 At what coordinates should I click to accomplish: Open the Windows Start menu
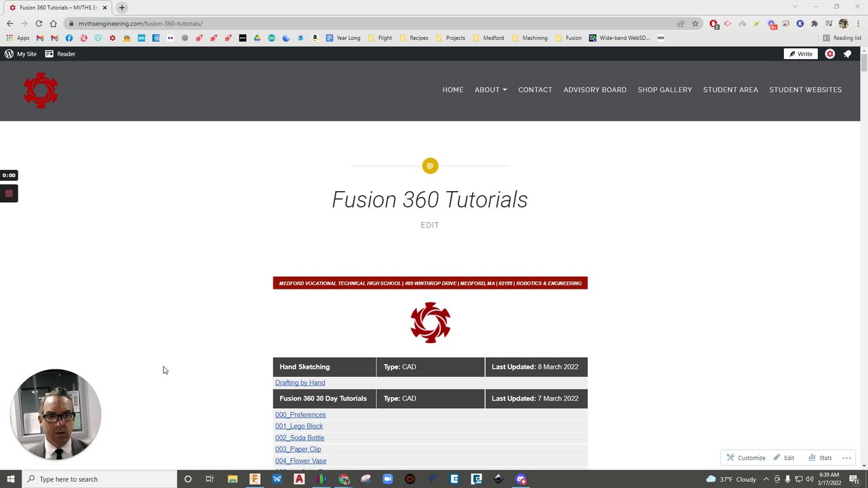click(x=10, y=479)
